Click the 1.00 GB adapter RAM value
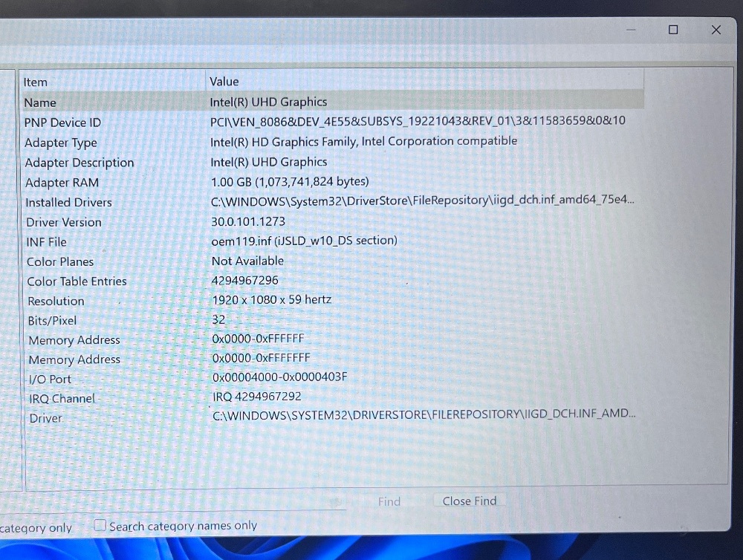Viewport: 743px width, 560px height. tap(290, 181)
